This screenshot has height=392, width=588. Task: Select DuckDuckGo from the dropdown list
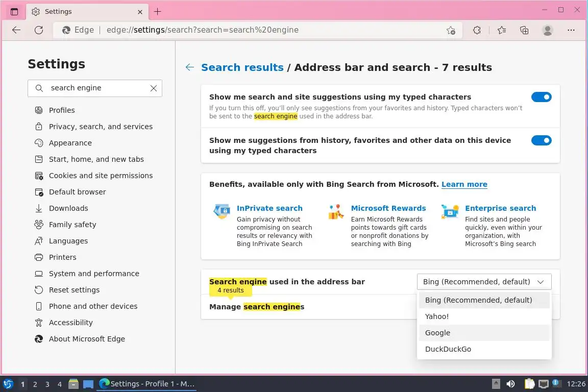tap(484, 349)
